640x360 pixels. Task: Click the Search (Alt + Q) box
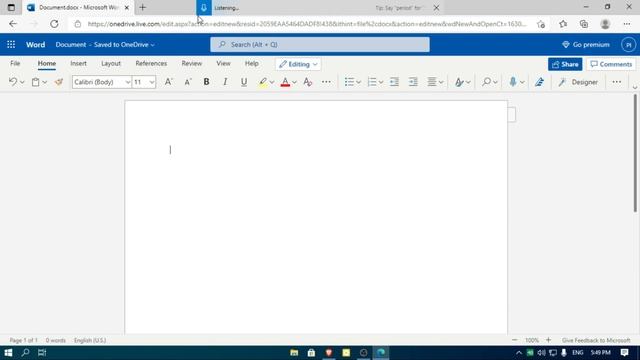(x=320, y=44)
